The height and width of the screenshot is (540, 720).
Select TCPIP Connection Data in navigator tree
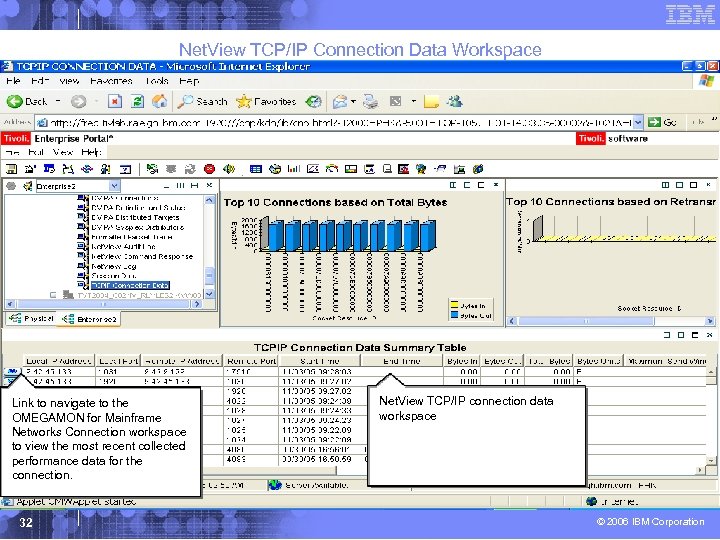pos(130,286)
